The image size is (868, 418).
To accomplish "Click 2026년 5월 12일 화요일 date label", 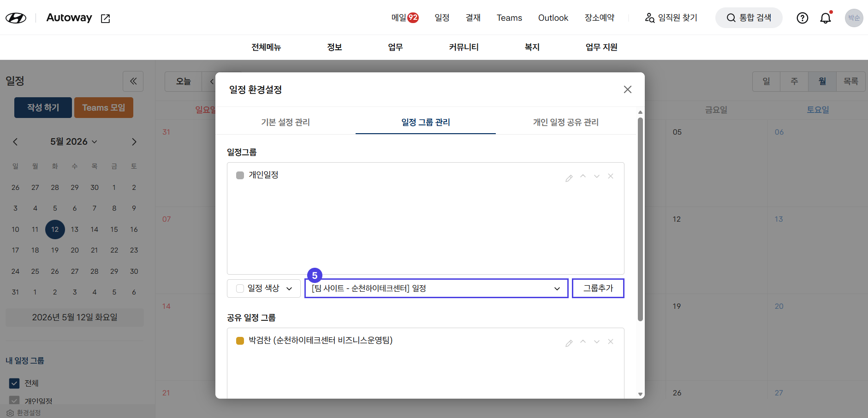I will click(75, 318).
